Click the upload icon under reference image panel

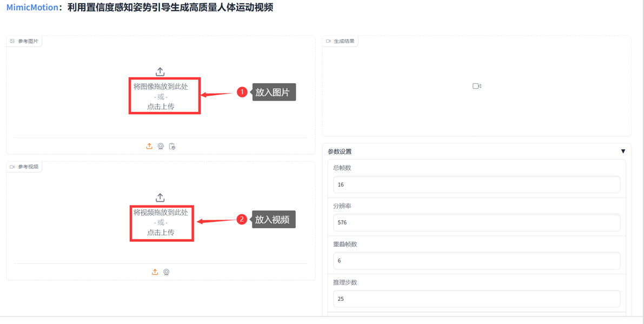pyautogui.click(x=149, y=146)
